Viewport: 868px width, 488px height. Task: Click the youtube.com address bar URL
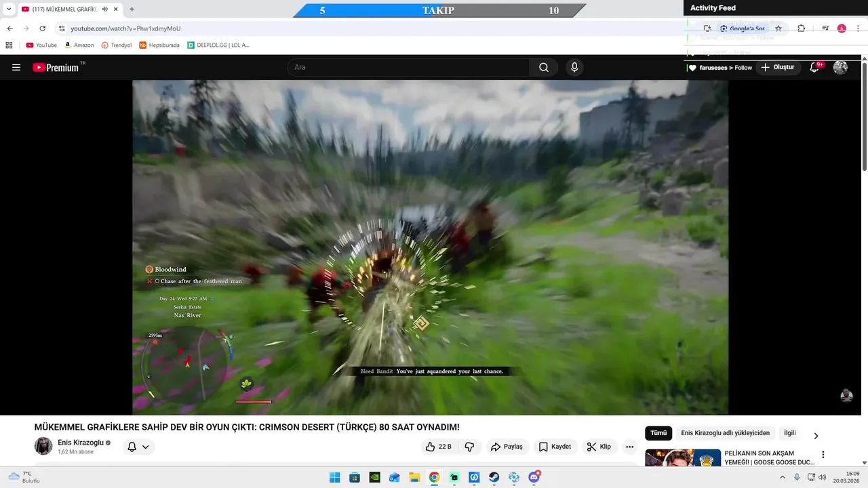tap(125, 28)
